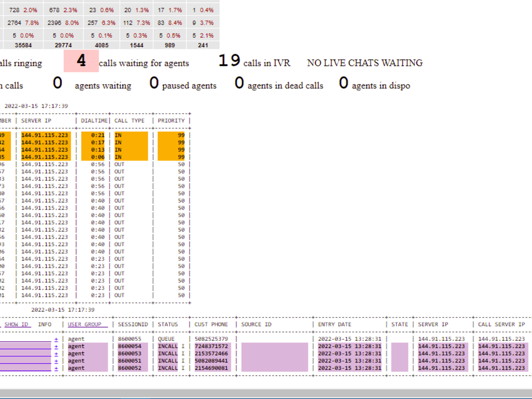Click the 'agents waiting' label
This screenshot has width=532, height=399.
point(103,86)
